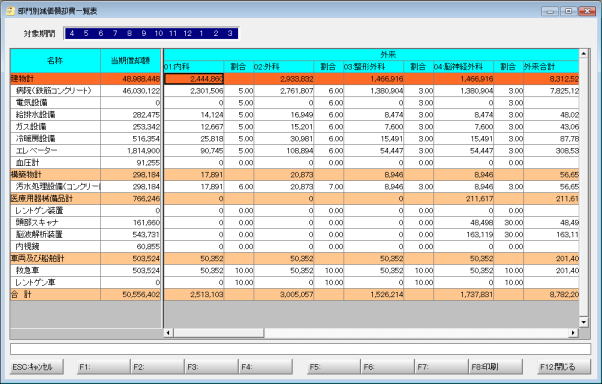Click the horizontal scrollbar right arrow

tap(574, 333)
